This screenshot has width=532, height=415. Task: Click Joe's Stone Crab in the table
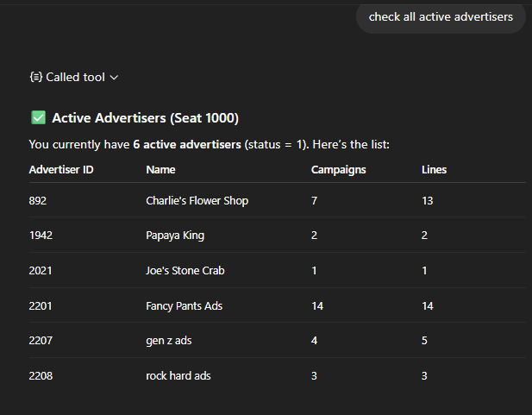(x=185, y=271)
